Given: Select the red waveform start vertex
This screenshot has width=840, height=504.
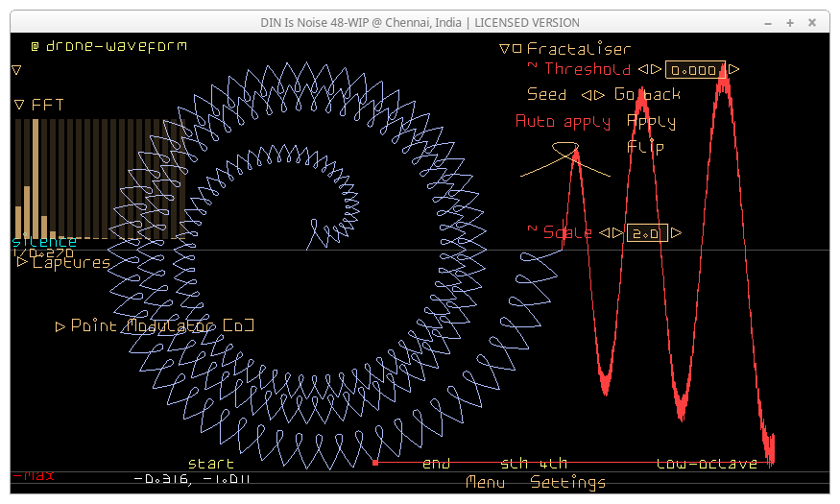Looking at the screenshot, I should click(x=375, y=463).
